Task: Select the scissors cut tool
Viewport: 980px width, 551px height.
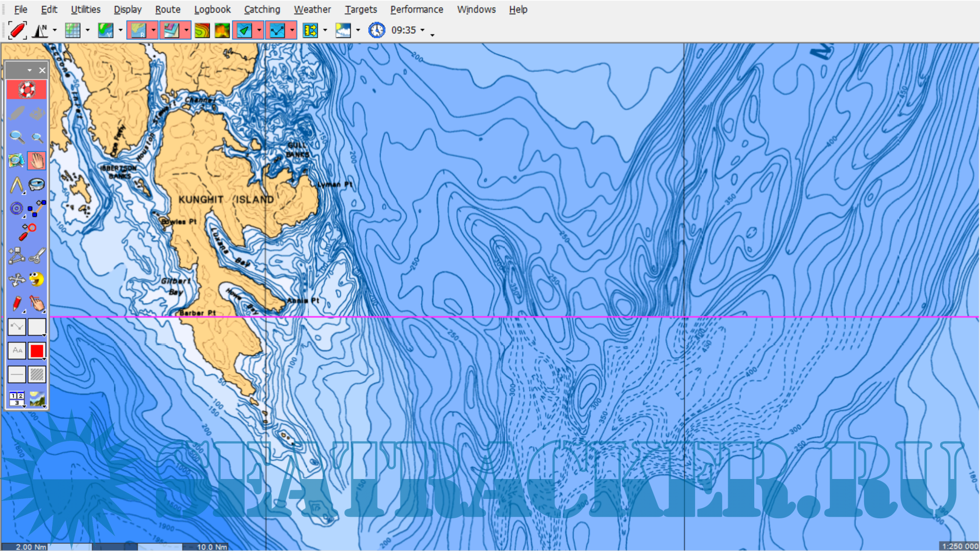Action: click(37, 255)
